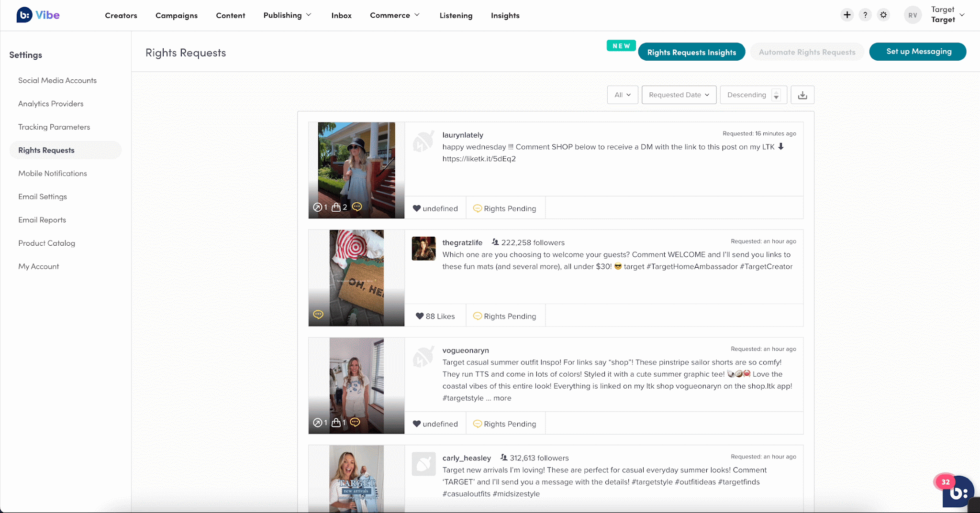Image resolution: width=980 pixels, height=513 pixels.
Task: Open vogueonaryn outfit post thumbnail
Action: click(356, 386)
